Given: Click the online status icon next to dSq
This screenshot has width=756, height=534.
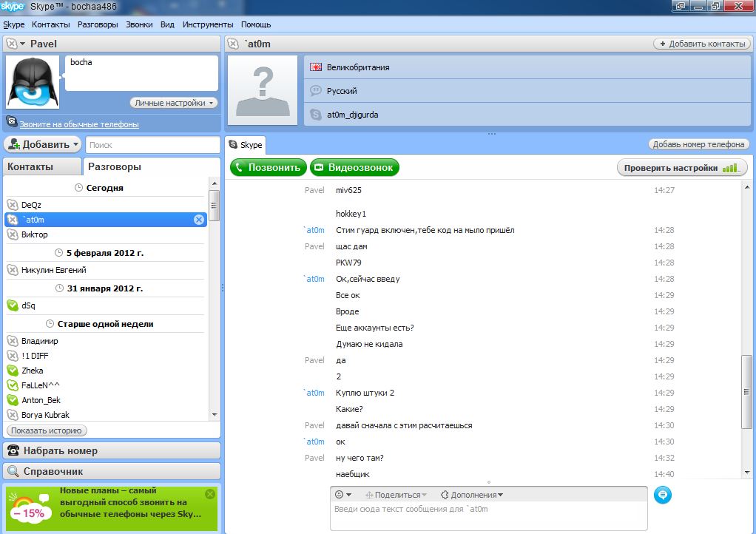Looking at the screenshot, I should click(x=13, y=305).
